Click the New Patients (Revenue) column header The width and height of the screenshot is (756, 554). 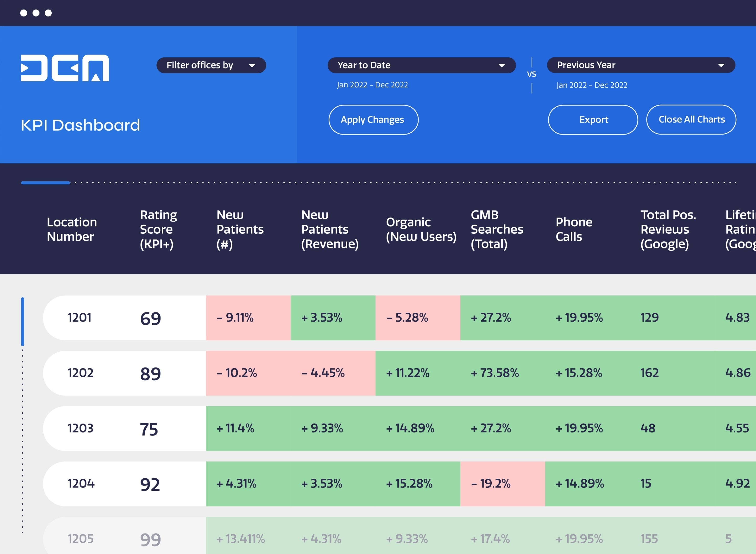(x=329, y=229)
